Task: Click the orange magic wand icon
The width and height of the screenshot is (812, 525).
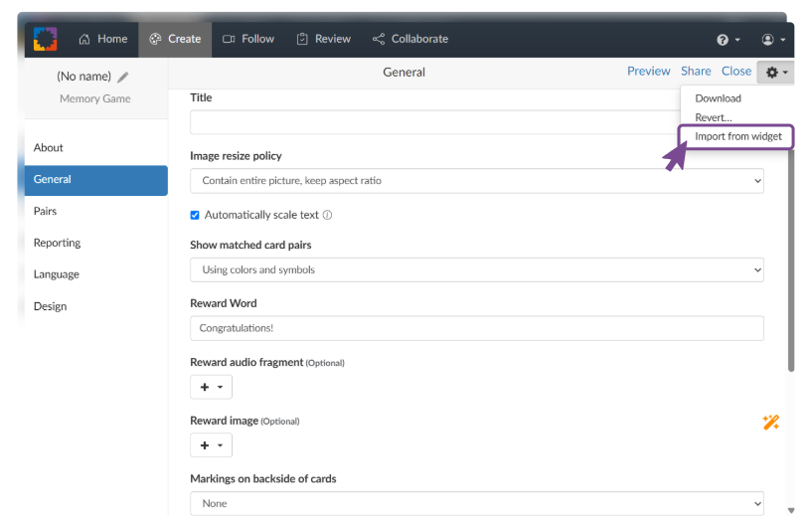Action: click(770, 423)
